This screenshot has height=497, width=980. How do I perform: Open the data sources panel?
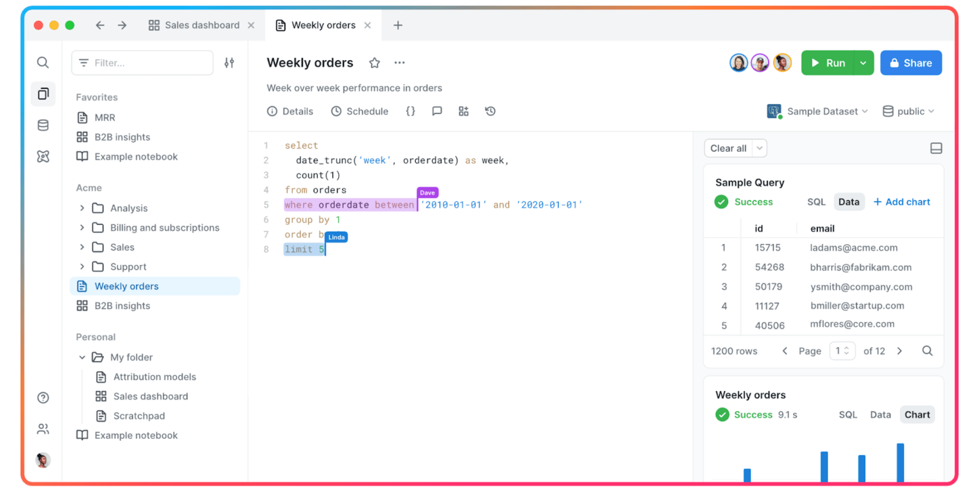click(43, 125)
